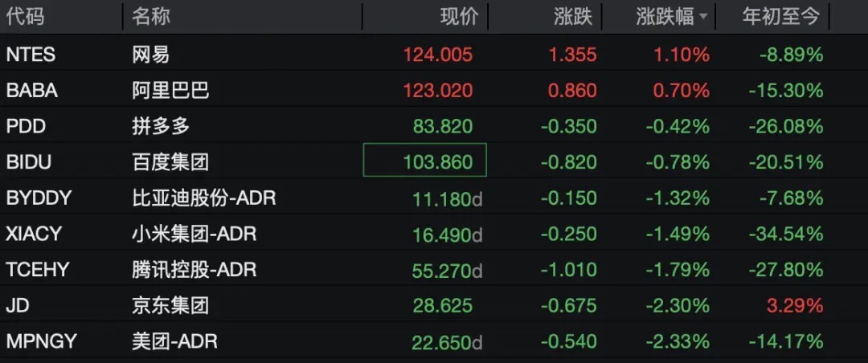Screen dimensions: 868x363
Task: Select the BYDDY ticker row
Action: click(434, 198)
